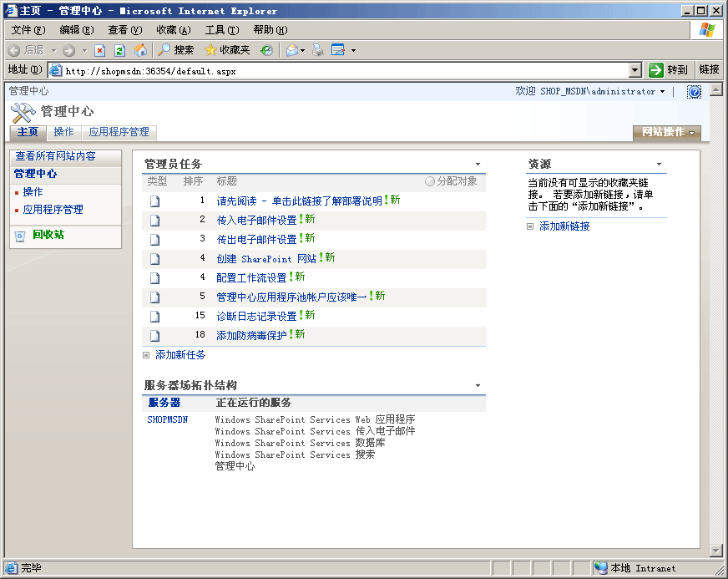Open the 网站操作 dropdown menu
The image size is (728, 579).
(x=667, y=133)
